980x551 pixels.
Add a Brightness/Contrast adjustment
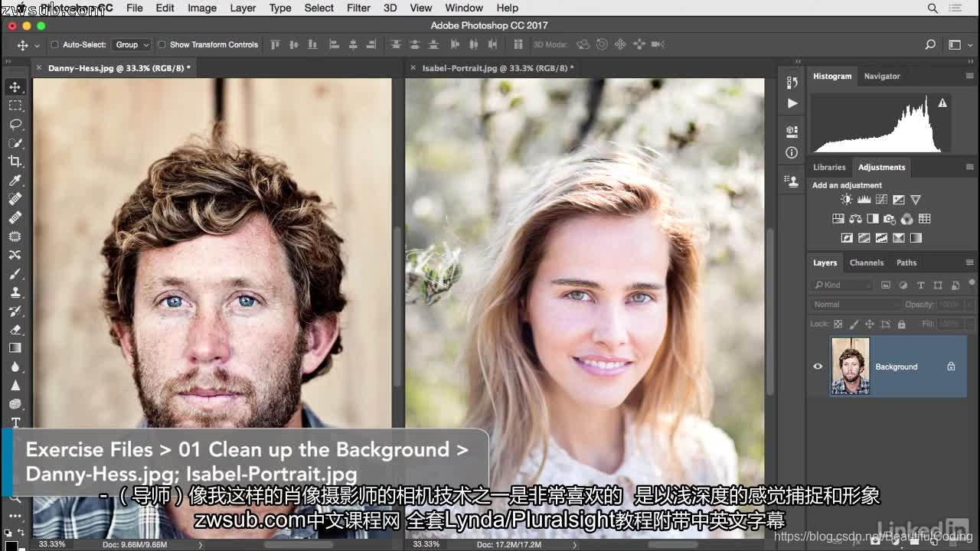coord(846,200)
